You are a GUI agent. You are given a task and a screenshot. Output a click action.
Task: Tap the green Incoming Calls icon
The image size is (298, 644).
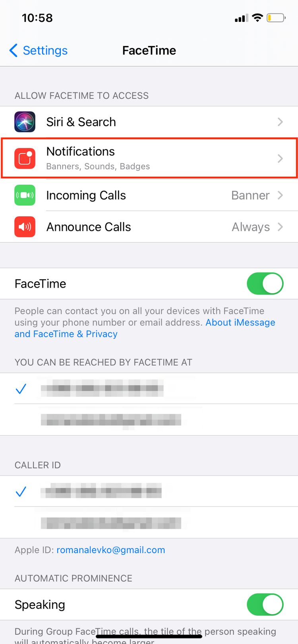(x=25, y=195)
